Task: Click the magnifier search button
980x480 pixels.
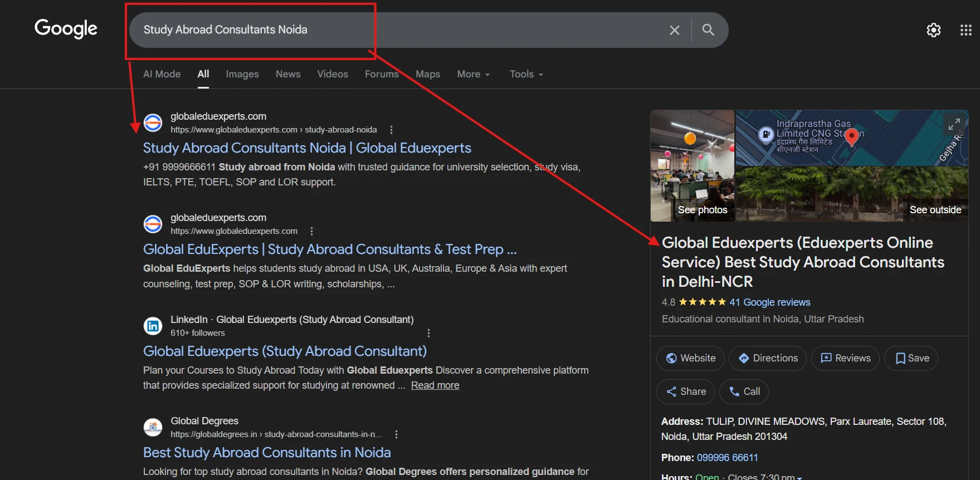Action: click(708, 30)
